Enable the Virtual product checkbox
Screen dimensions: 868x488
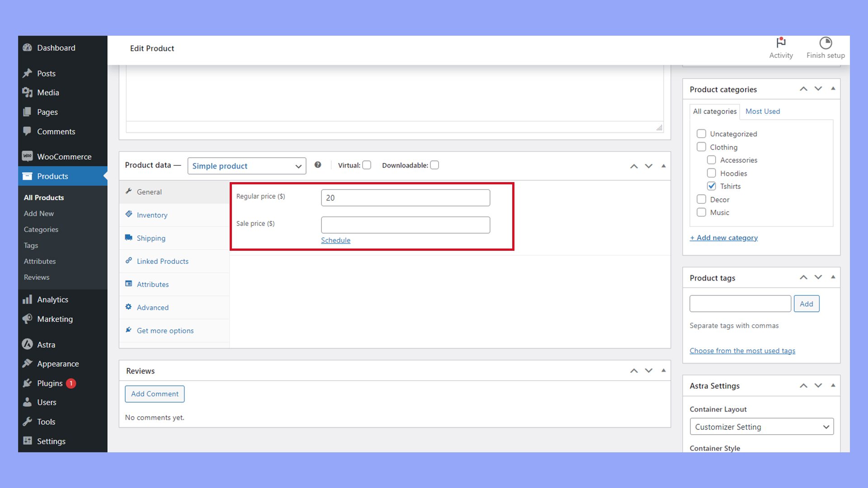[367, 165]
